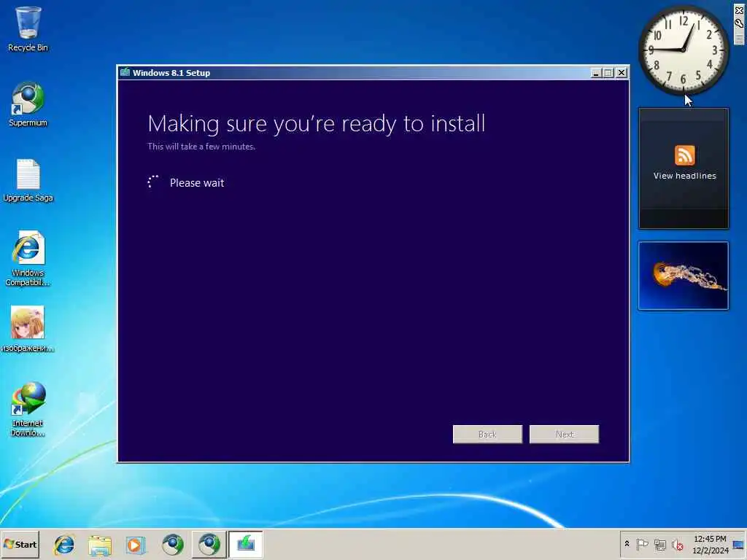Launch Windows Media Player from taskbar
747x560 pixels.
coord(136,544)
